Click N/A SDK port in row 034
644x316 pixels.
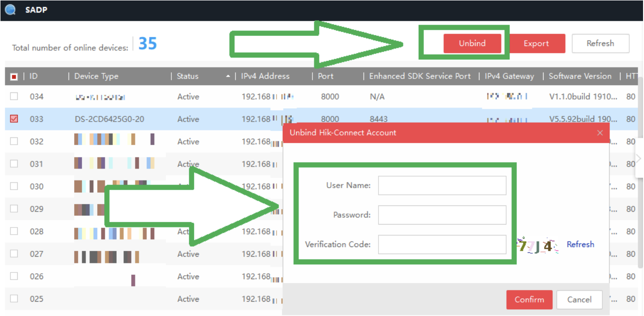(x=378, y=96)
